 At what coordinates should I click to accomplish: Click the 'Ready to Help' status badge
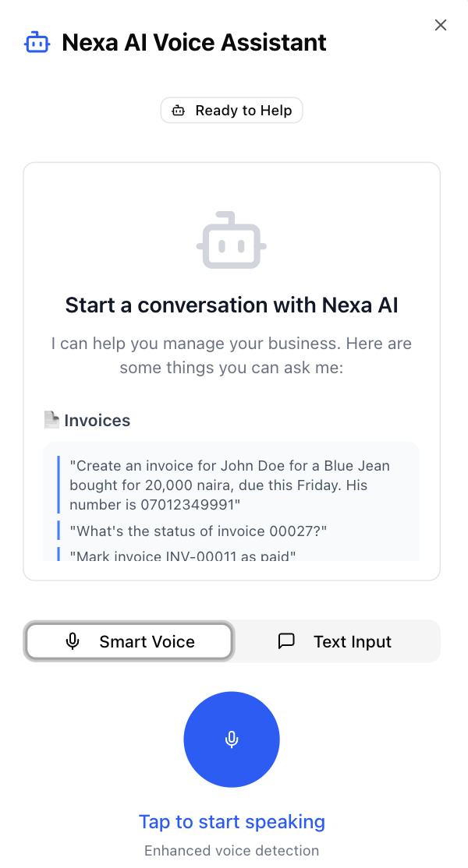pos(232,111)
